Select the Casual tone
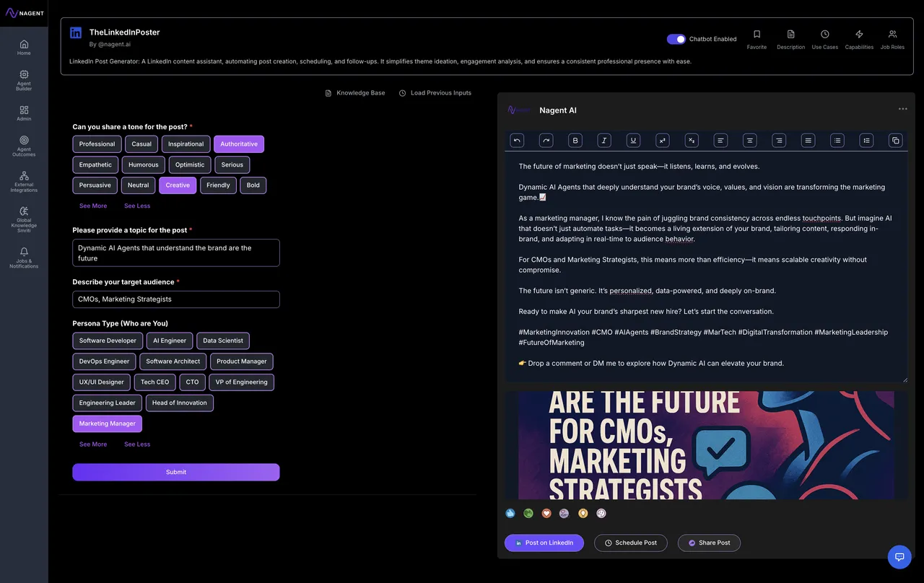Screen dimensions: 924x583 click(x=141, y=144)
